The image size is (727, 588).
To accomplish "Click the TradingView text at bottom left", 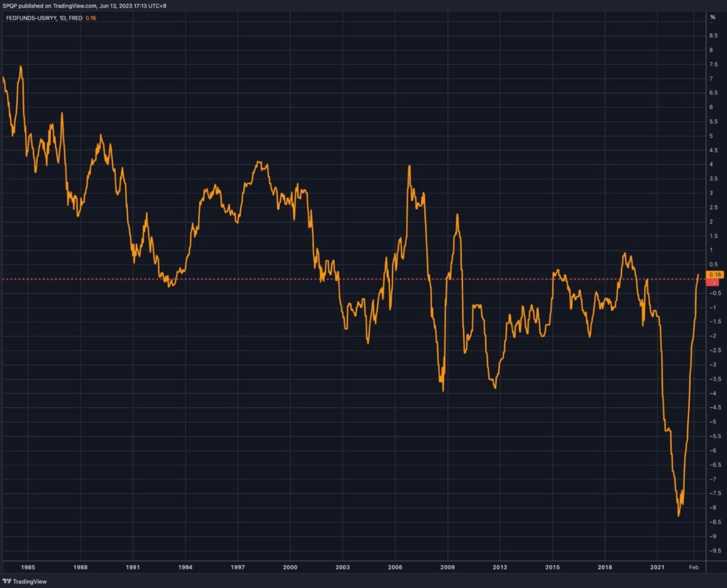I will pyautogui.click(x=30, y=581).
